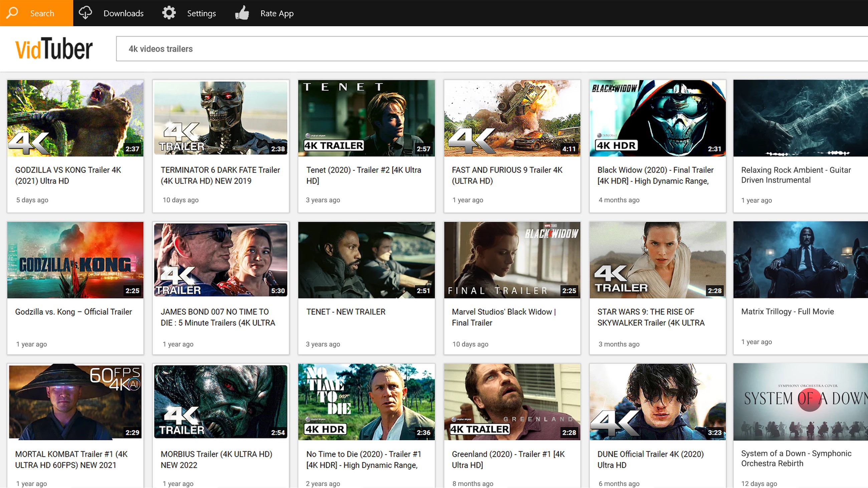Click the VidTuber logo

click(54, 48)
